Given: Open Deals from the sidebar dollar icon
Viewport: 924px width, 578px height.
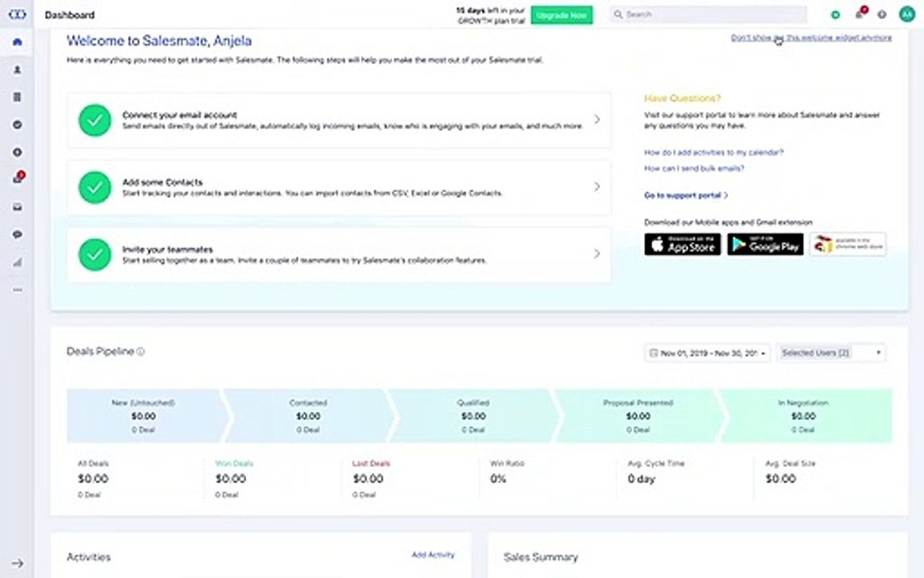Looking at the screenshot, I should [17, 153].
